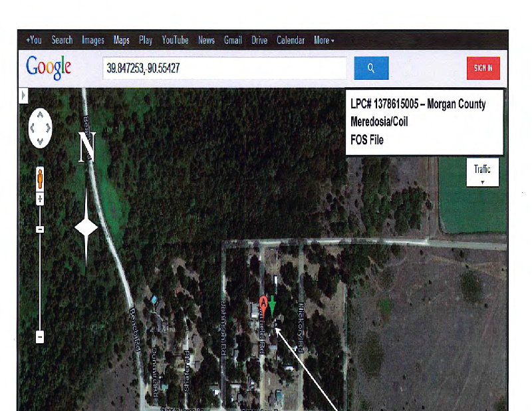Open the Traffic layer dropdown
This screenshot has width=532, height=411.
(482, 174)
